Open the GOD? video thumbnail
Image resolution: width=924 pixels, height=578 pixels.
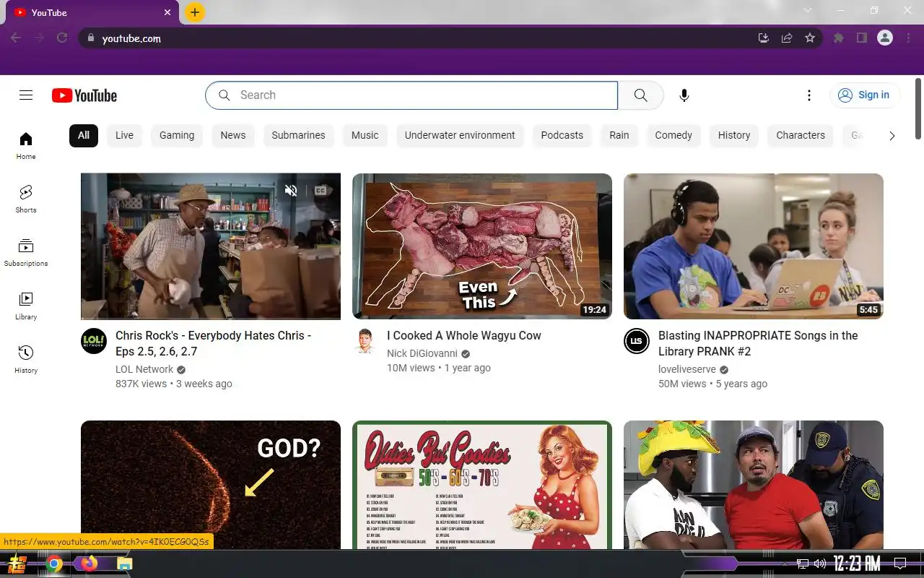click(211, 485)
